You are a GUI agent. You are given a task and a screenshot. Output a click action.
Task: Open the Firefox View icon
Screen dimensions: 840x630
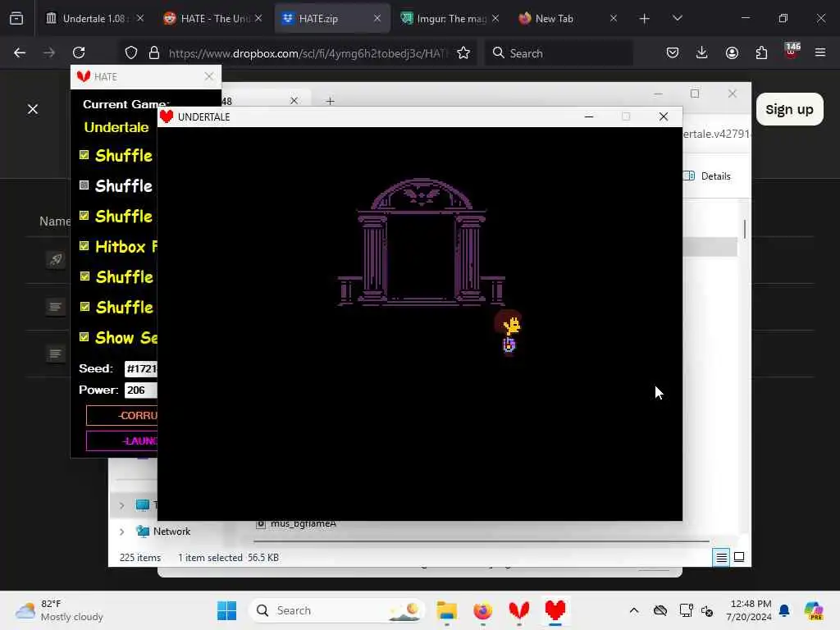pyautogui.click(x=16, y=18)
